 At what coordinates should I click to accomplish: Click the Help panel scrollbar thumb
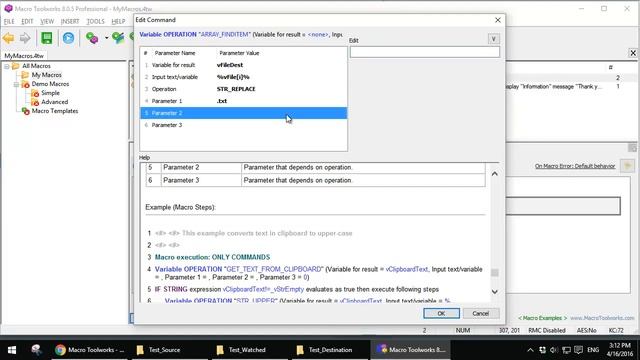(x=495, y=273)
